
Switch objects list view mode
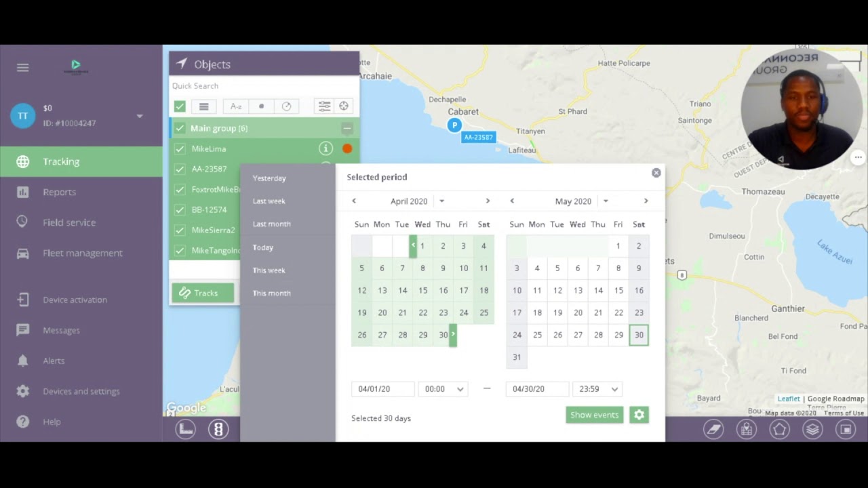click(x=203, y=106)
